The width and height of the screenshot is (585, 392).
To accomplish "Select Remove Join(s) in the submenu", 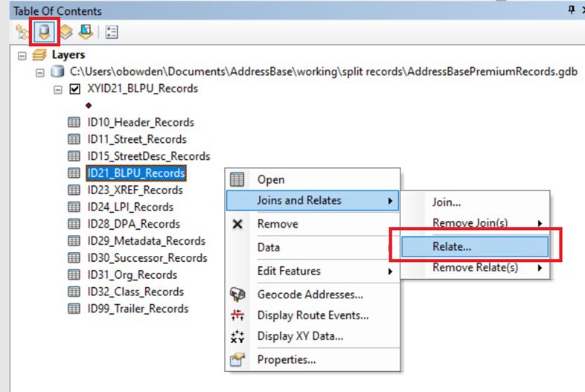I will (475, 223).
